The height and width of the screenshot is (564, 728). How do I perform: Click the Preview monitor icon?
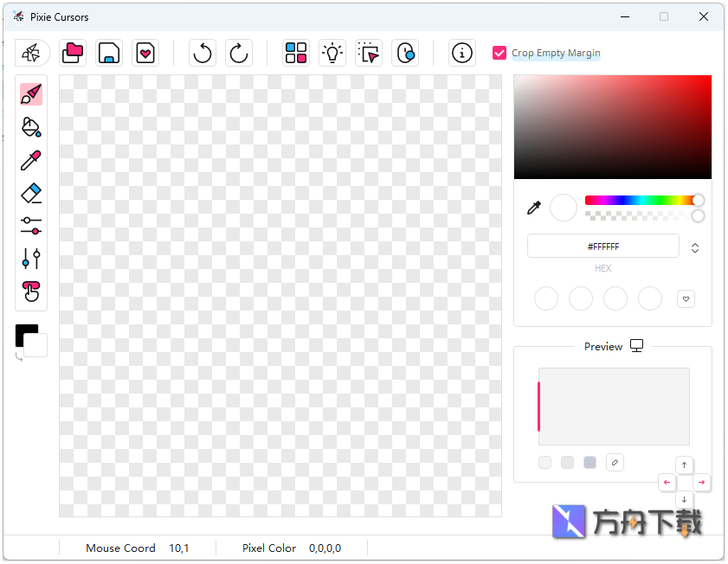(637, 346)
